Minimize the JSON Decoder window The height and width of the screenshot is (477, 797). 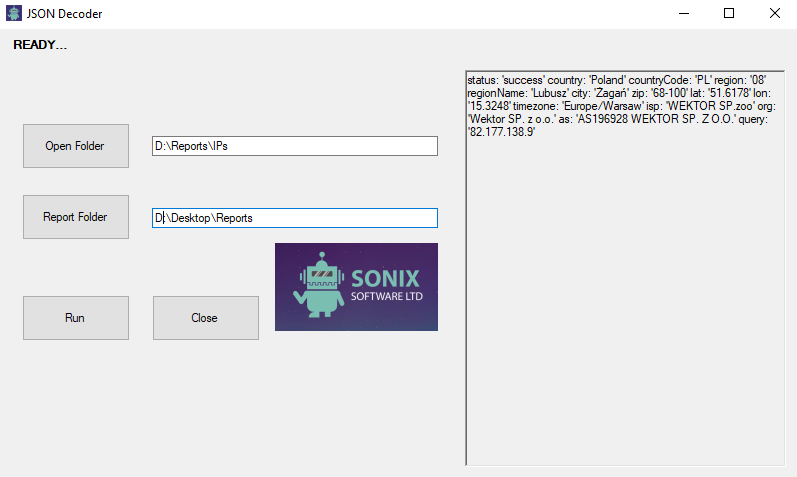point(684,14)
